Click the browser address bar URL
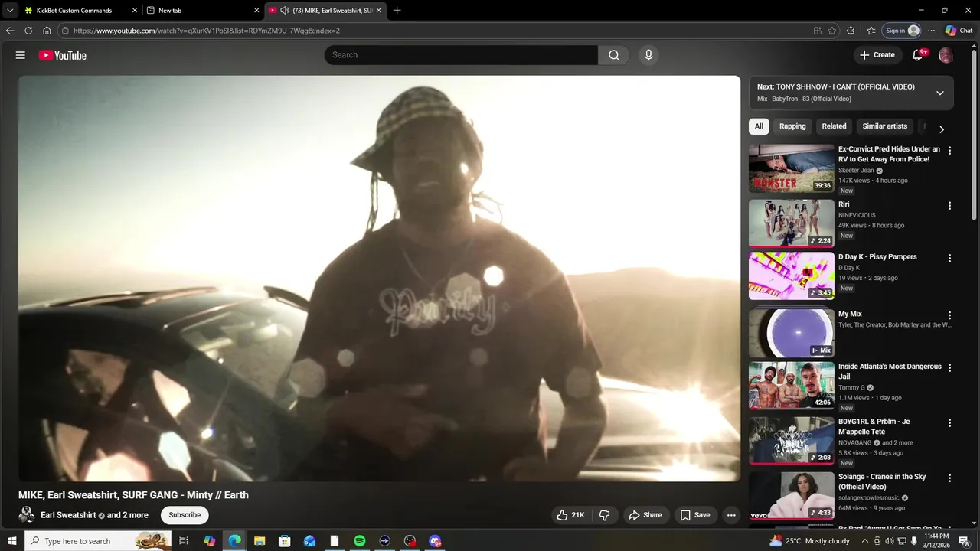980x551 pixels. (207, 31)
